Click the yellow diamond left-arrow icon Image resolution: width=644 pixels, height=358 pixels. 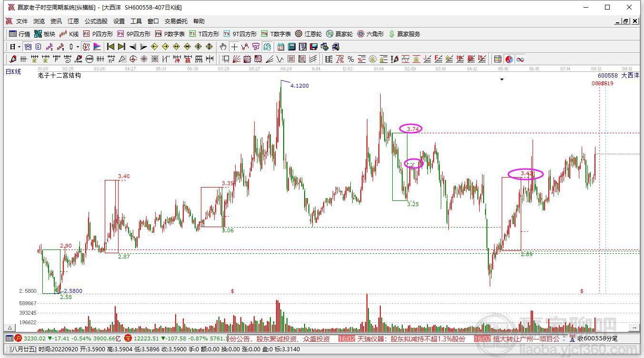(x=154, y=47)
